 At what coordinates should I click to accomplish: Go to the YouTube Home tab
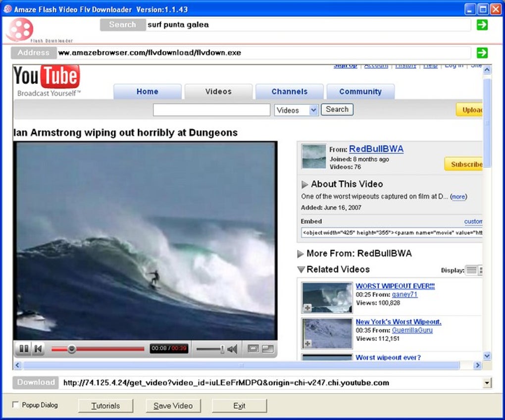coord(148,92)
